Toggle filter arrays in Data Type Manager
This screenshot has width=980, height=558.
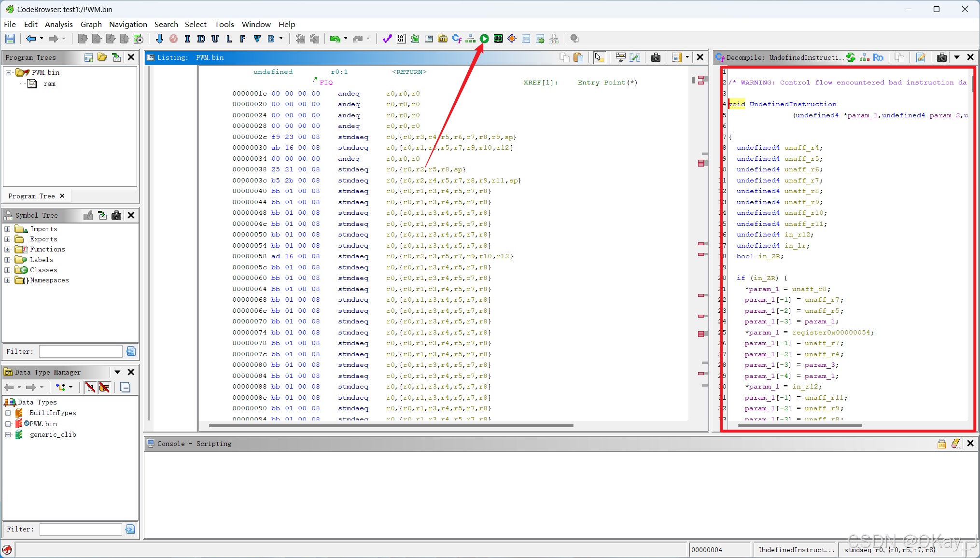pyautogui.click(x=90, y=387)
